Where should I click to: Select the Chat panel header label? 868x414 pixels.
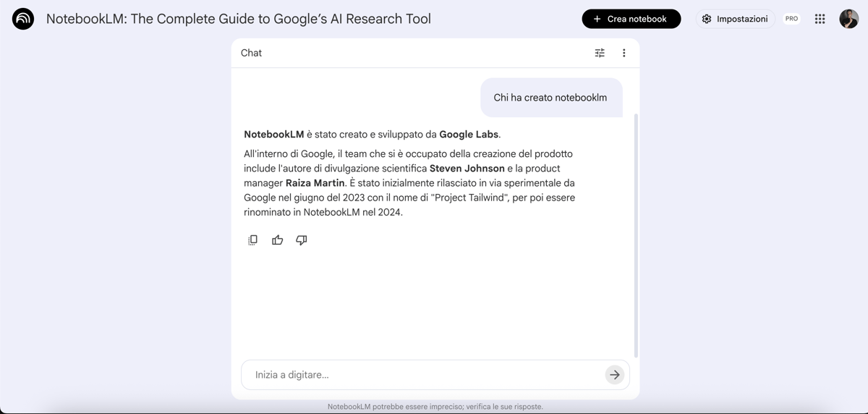click(x=251, y=53)
